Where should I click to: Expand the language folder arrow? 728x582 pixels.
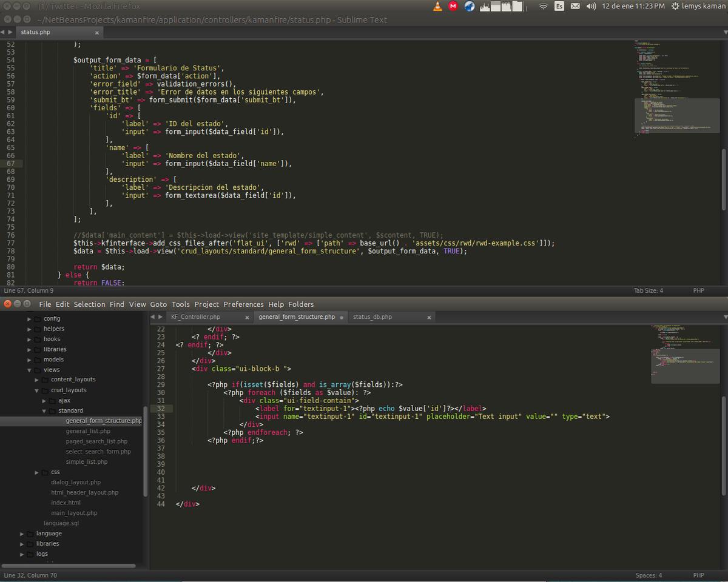point(22,533)
